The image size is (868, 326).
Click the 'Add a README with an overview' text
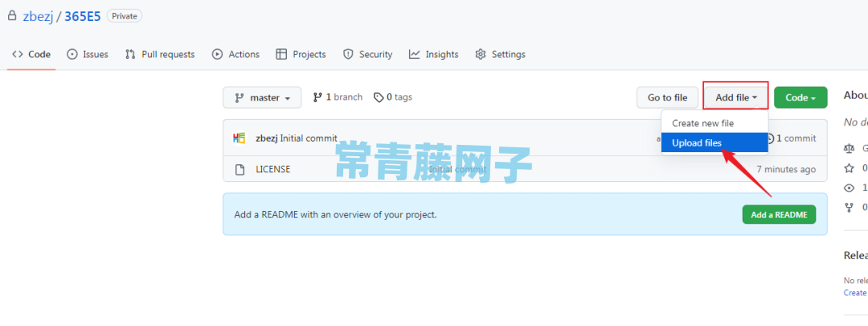point(335,215)
